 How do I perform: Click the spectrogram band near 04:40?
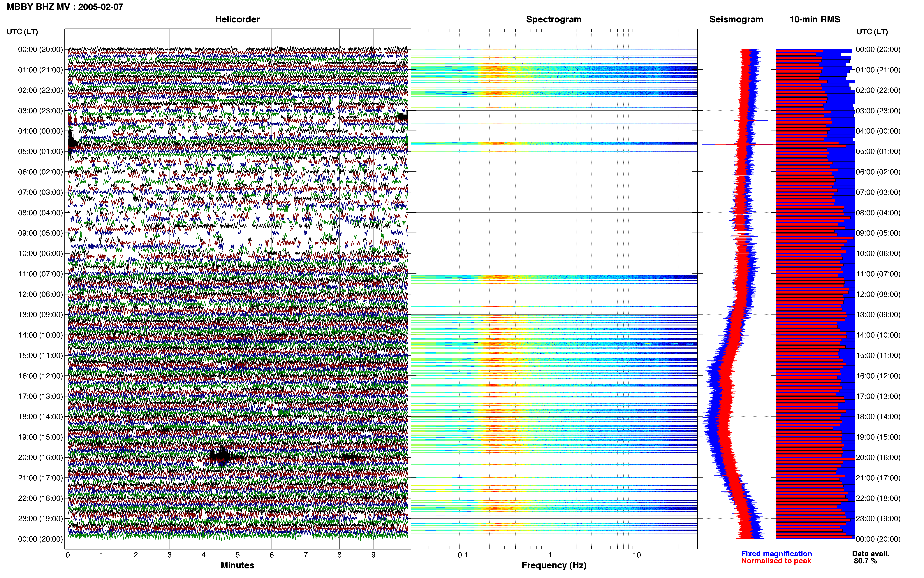coord(554,143)
